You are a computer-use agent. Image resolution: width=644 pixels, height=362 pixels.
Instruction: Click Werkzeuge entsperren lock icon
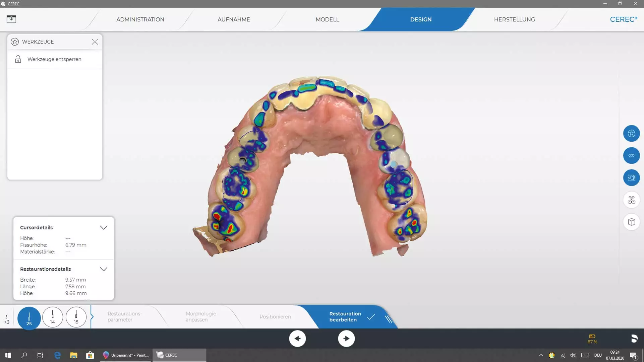coord(18,59)
